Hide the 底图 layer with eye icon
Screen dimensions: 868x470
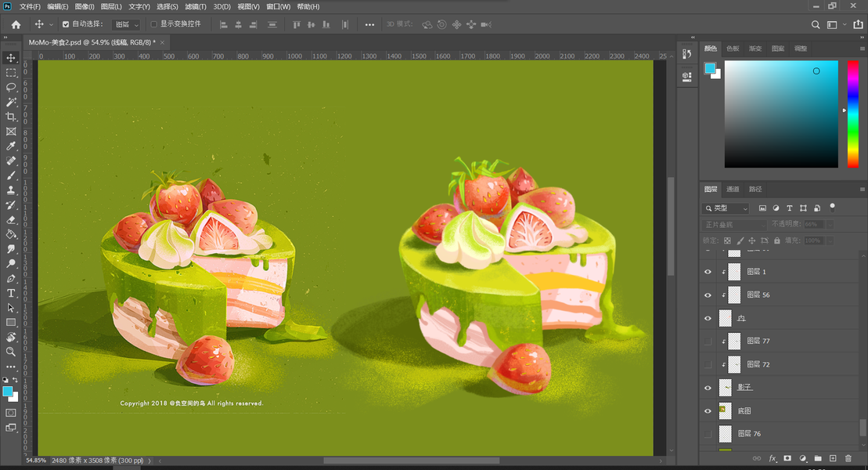pyautogui.click(x=708, y=411)
